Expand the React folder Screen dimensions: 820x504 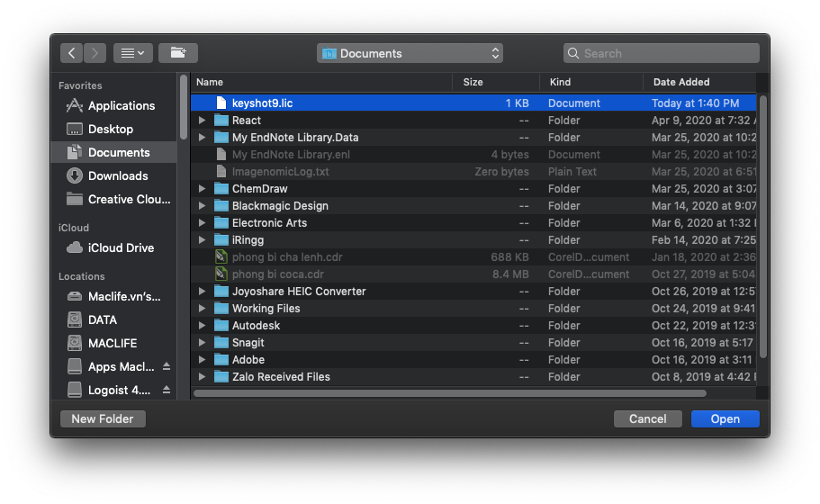point(203,121)
